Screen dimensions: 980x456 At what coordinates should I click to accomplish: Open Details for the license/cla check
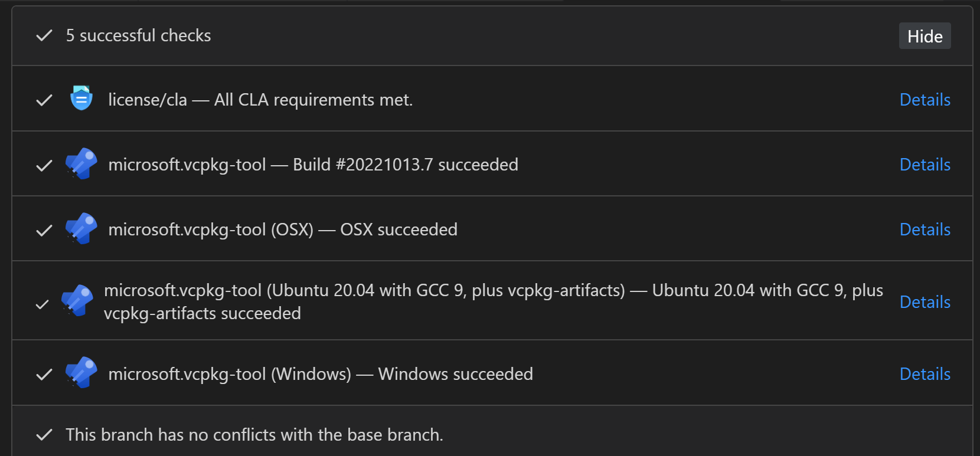[925, 100]
